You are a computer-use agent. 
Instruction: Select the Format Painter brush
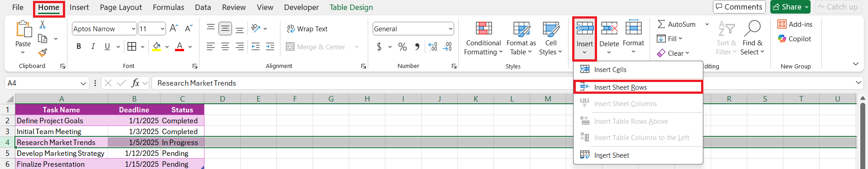[43, 53]
